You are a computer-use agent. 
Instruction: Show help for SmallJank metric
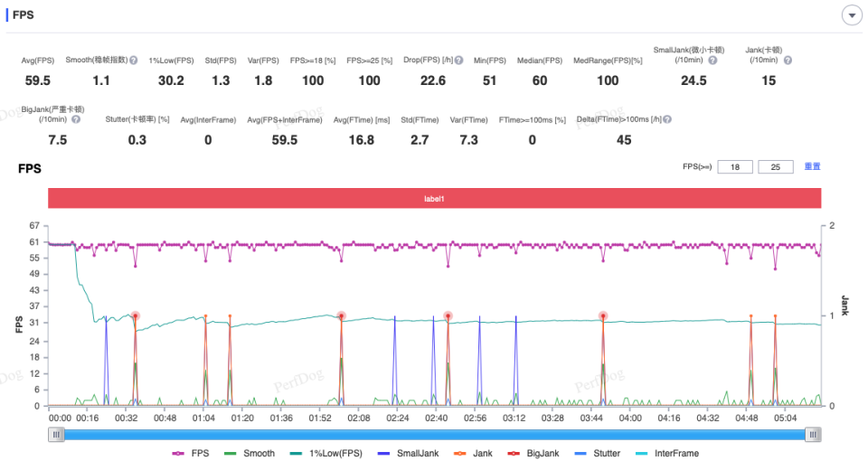point(712,60)
